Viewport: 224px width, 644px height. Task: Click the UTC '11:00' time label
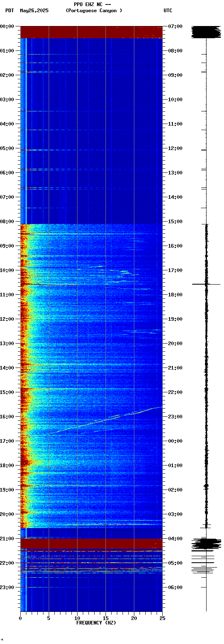pos(175,124)
